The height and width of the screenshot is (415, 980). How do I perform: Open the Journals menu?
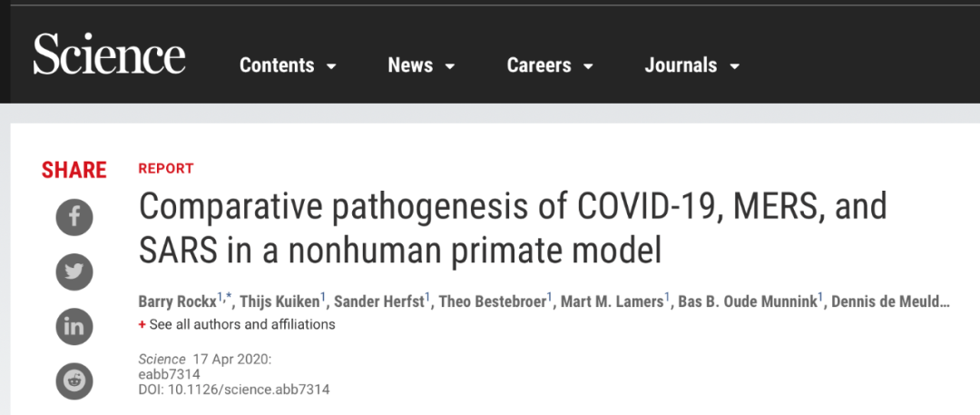point(681,65)
